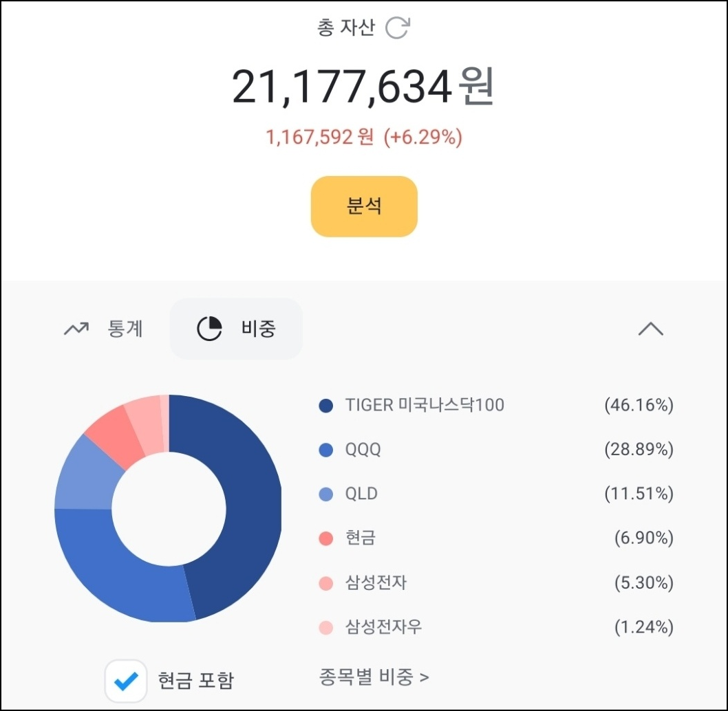Click the 1.24% percentage value
728x711 pixels.
(x=644, y=627)
